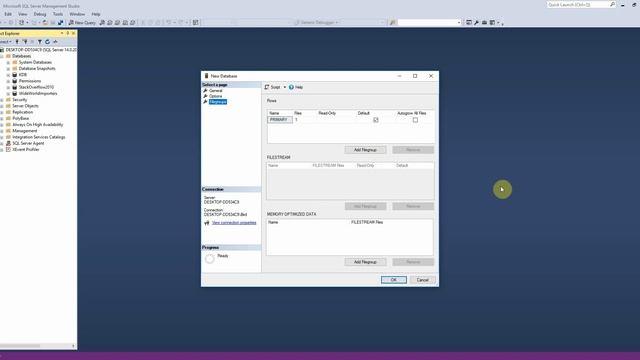
Task: Expand the StackOverflow2010 database node
Action: tap(8, 87)
